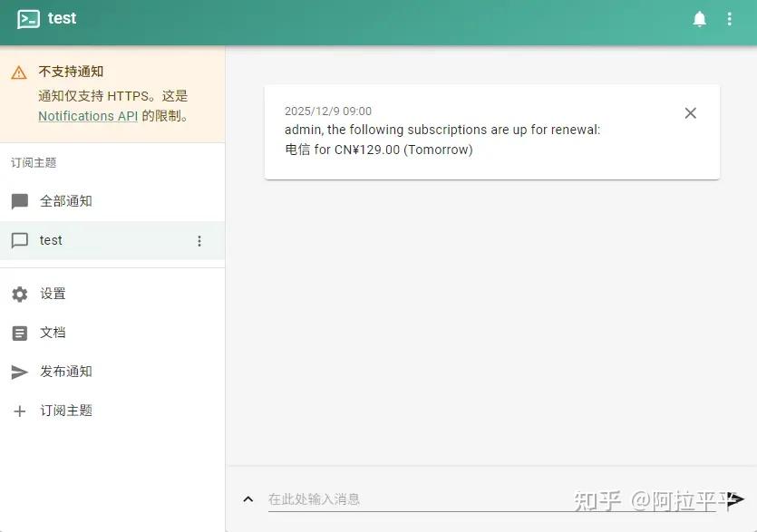
Task: Click the 2025/12/9 09:00 timestamp
Action: pyautogui.click(x=328, y=111)
